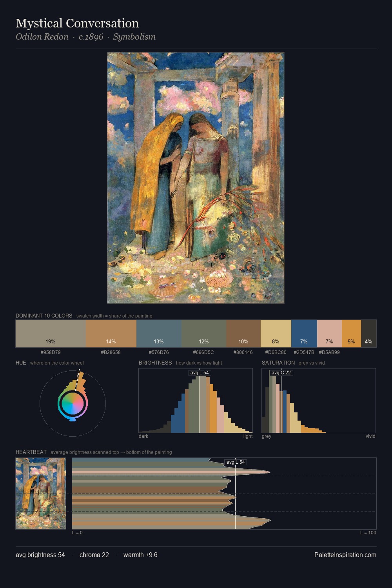Click the 'avg L 54' label in brightness chart

pyautogui.click(x=200, y=373)
